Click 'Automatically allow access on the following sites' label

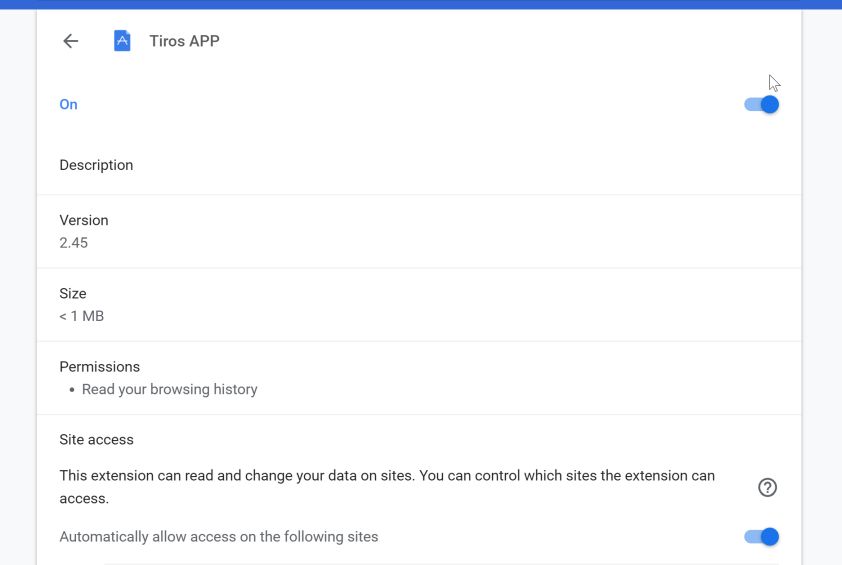219,537
